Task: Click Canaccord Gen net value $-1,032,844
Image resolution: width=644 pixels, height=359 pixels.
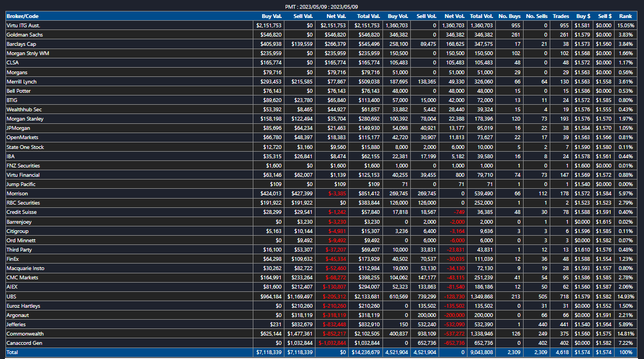Action: pyautogui.click(x=332, y=343)
